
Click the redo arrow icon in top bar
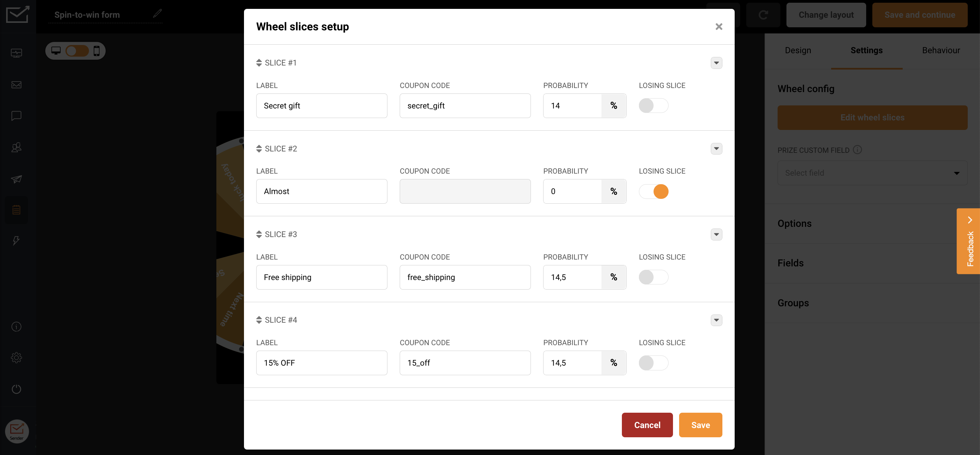pyautogui.click(x=763, y=15)
